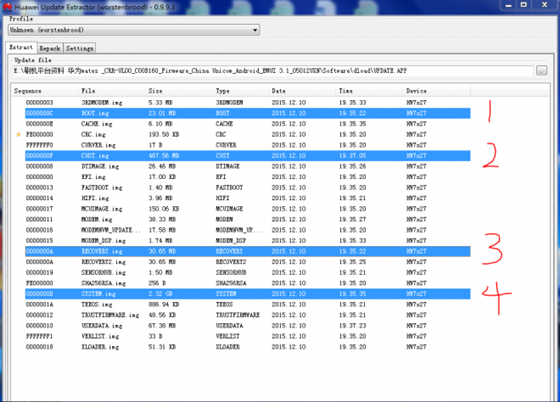Select the HIFI.img file row
Viewport: 560px width, 402px height.
(x=248, y=198)
